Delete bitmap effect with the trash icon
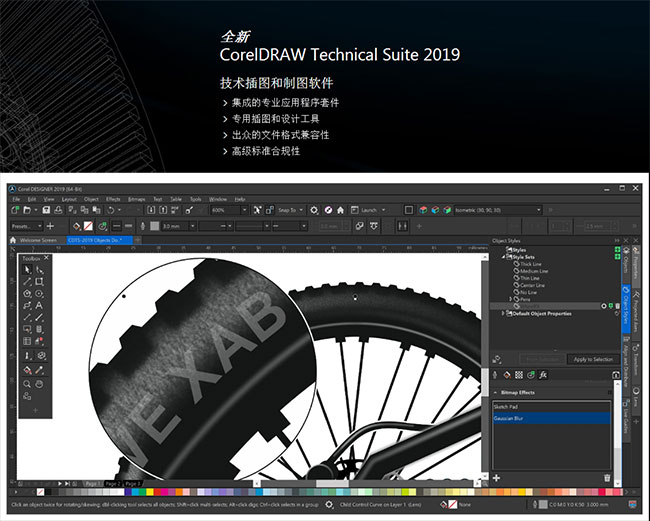Screen dimensions: 650x521 pyautogui.click(x=607, y=478)
